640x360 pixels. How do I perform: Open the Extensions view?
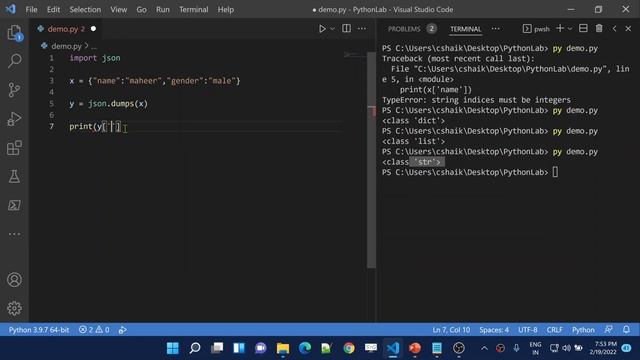click(14, 148)
